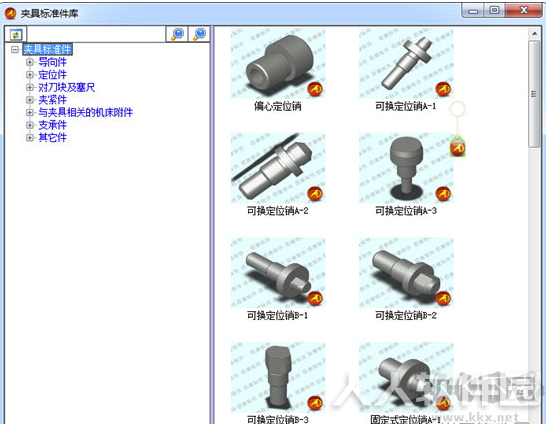Expand the 支承件 tree node
Screen dimensions: 546x424
[30, 125]
